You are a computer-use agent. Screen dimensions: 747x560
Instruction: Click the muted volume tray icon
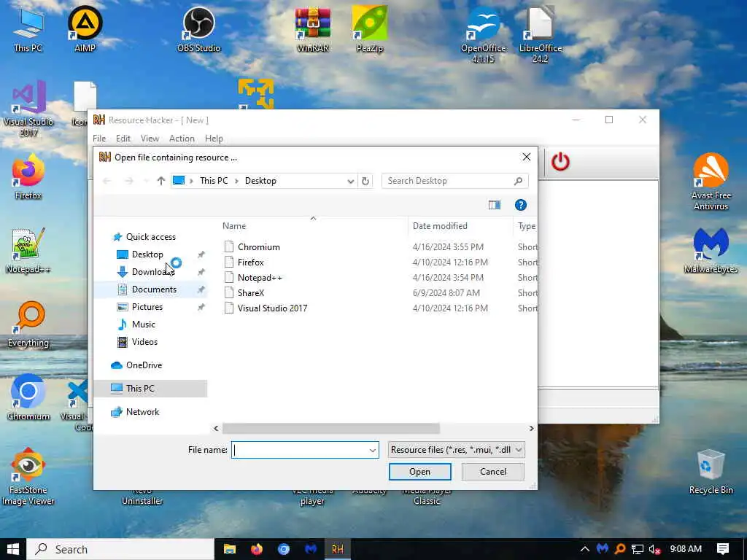654,549
